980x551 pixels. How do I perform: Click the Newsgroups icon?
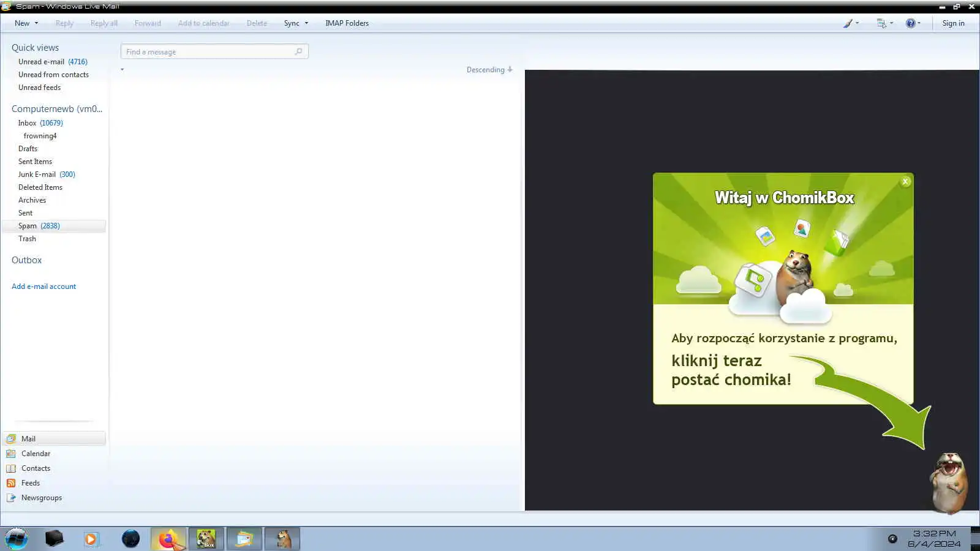tap(11, 498)
